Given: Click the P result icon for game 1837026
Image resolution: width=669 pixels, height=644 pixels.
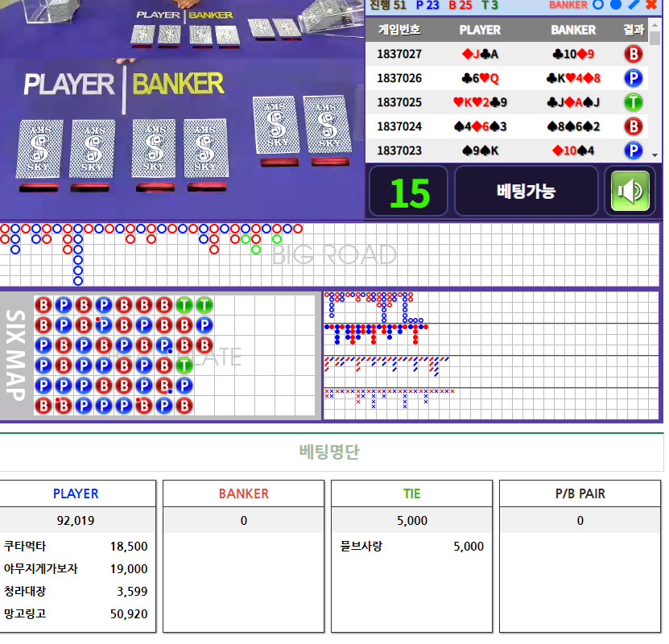Looking at the screenshot, I should [x=633, y=78].
